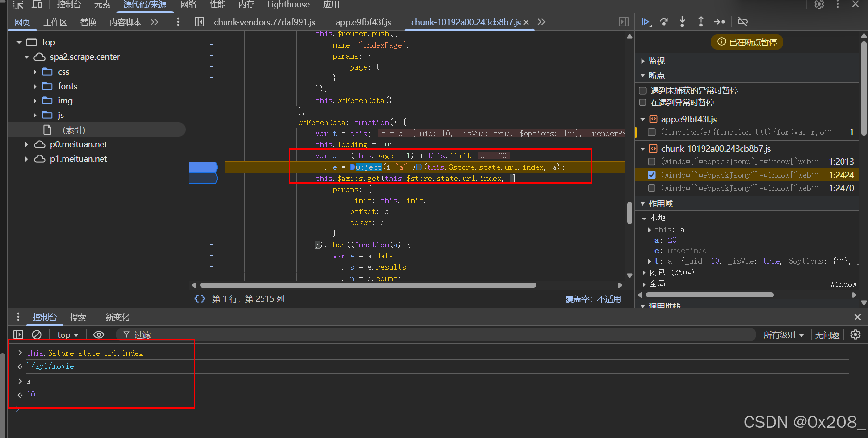Open the 所有级别 log level dropdown
The height and width of the screenshot is (438, 868).
[x=783, y=335]
